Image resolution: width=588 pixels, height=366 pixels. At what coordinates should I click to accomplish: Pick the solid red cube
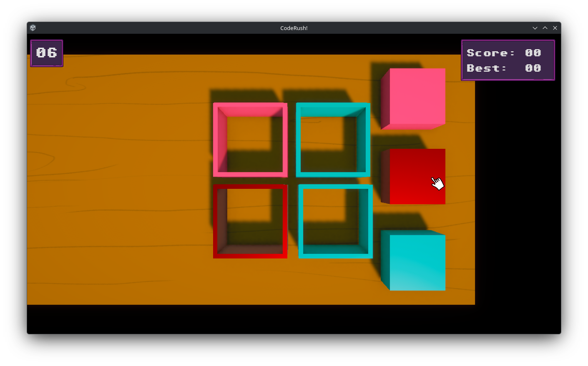(413, 176)
